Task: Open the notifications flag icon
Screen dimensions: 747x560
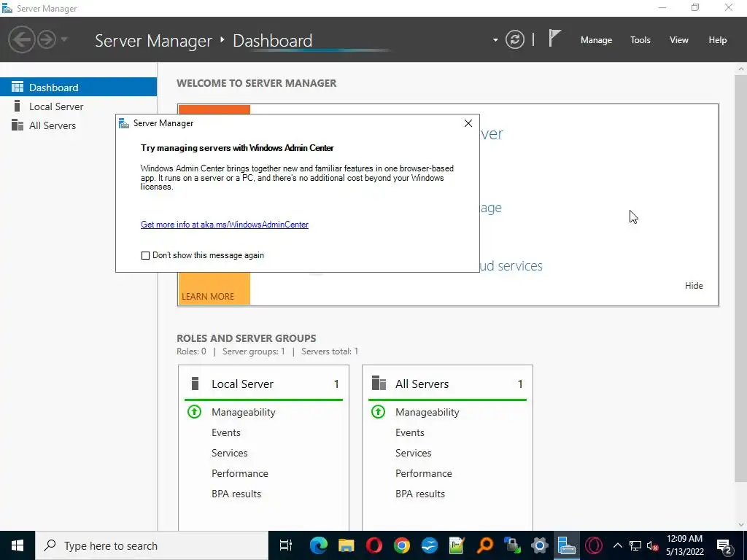Action: 554,38
